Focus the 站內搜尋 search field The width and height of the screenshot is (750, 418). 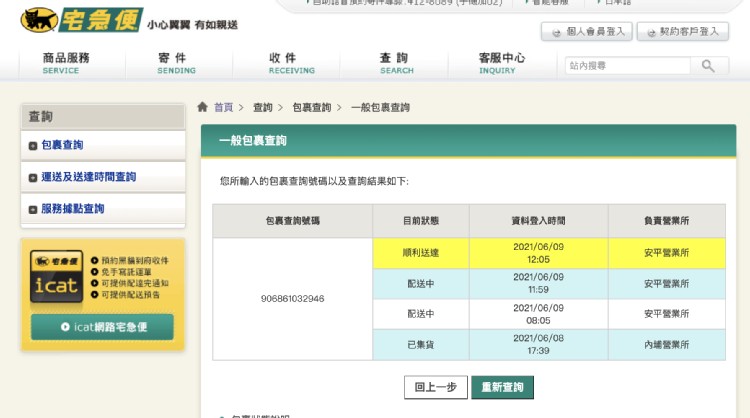coord(628,66)
